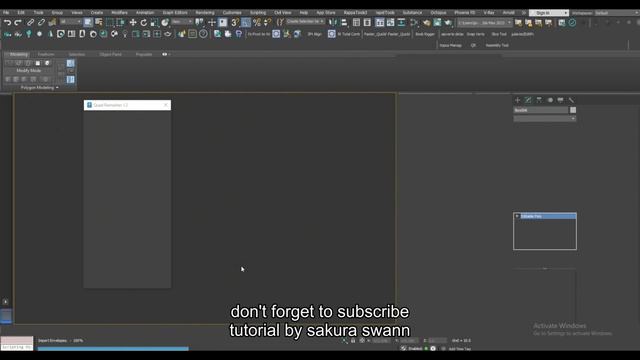This screenshot has width=640, height=360.
Task: Open the Hierarchy command panel tab
Action: (x=539, y=100)
